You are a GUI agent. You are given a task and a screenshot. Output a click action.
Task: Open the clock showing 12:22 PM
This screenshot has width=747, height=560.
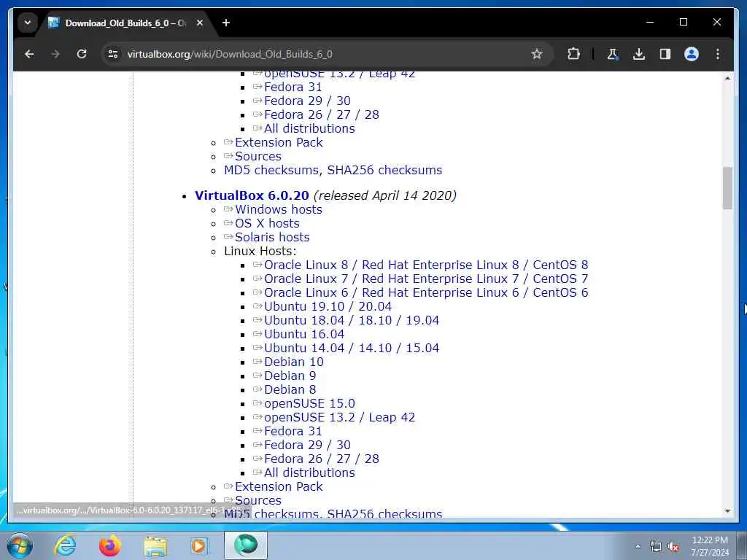(710, 546)
